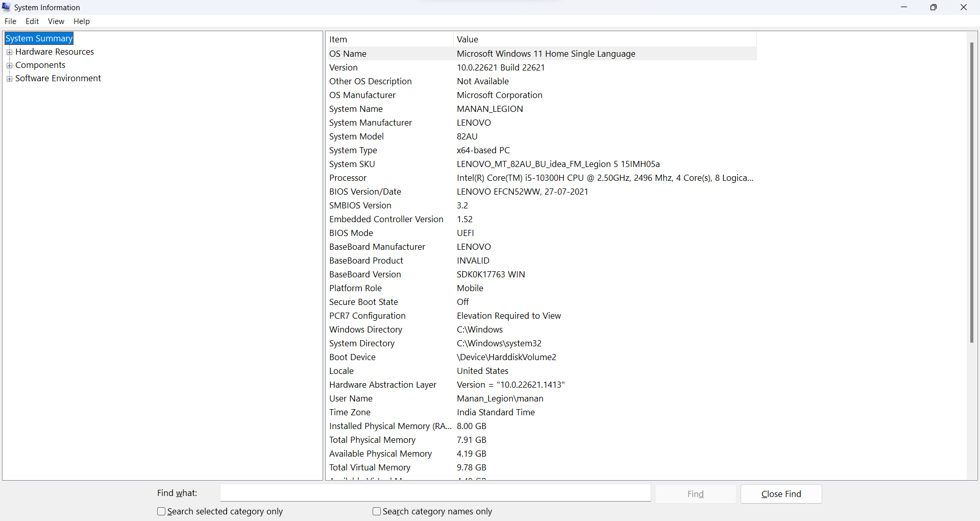Image resolution: width=980 pixels, height=521 pixels.
Task: Expand the Hardware Resources node
Action: click(x=9, y=52)
